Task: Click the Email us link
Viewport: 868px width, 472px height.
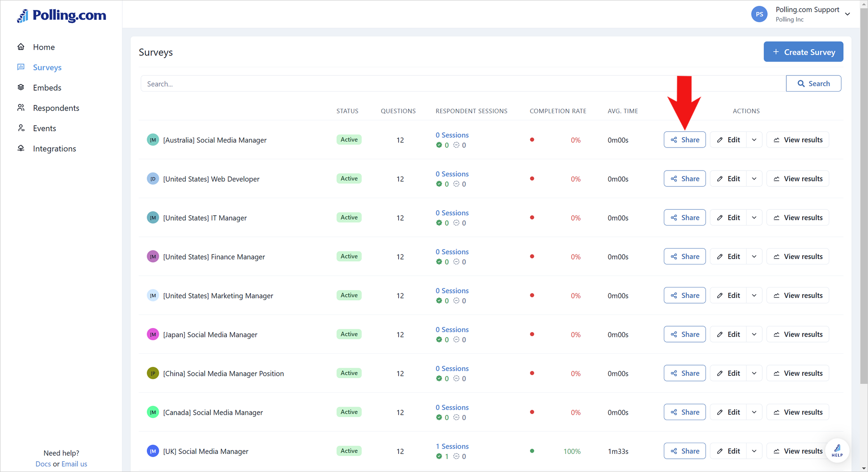Action: pos(74,464)
